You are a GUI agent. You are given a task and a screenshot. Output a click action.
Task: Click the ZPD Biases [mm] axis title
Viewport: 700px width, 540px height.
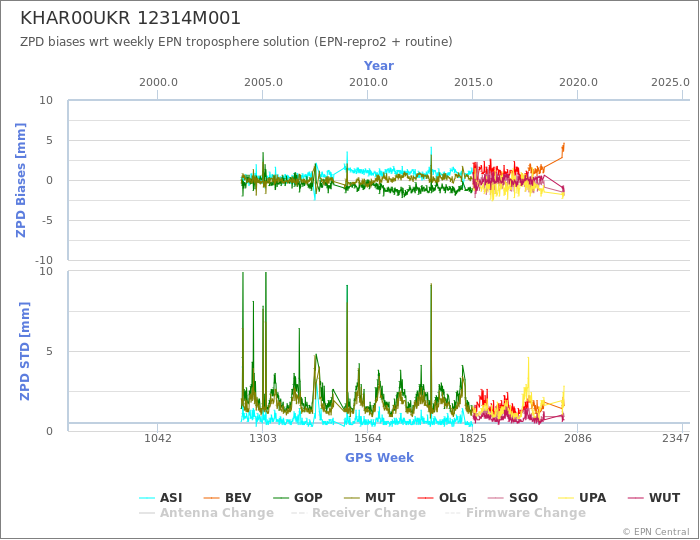[21, 180]
